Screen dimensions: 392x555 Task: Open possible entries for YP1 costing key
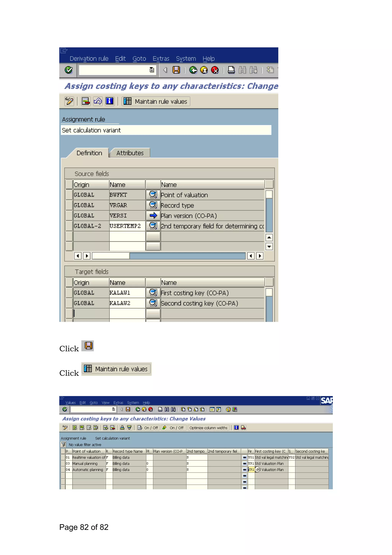coord(257,469)
